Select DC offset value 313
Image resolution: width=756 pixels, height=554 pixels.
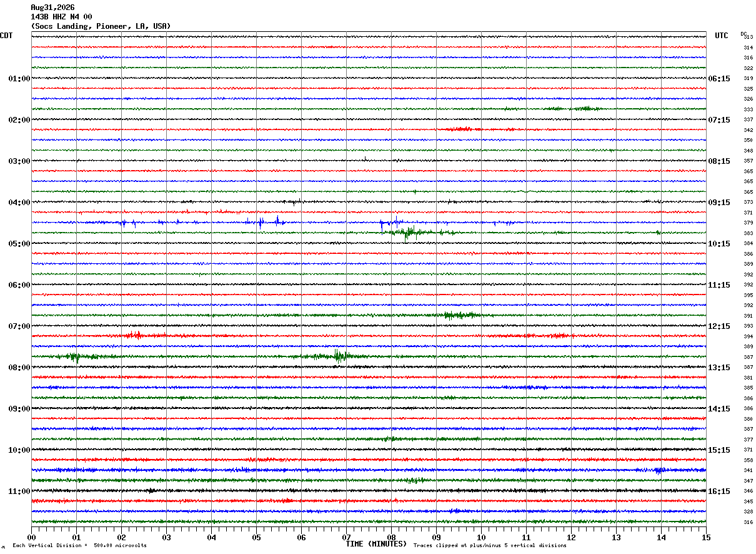click(x=748, y=38)
